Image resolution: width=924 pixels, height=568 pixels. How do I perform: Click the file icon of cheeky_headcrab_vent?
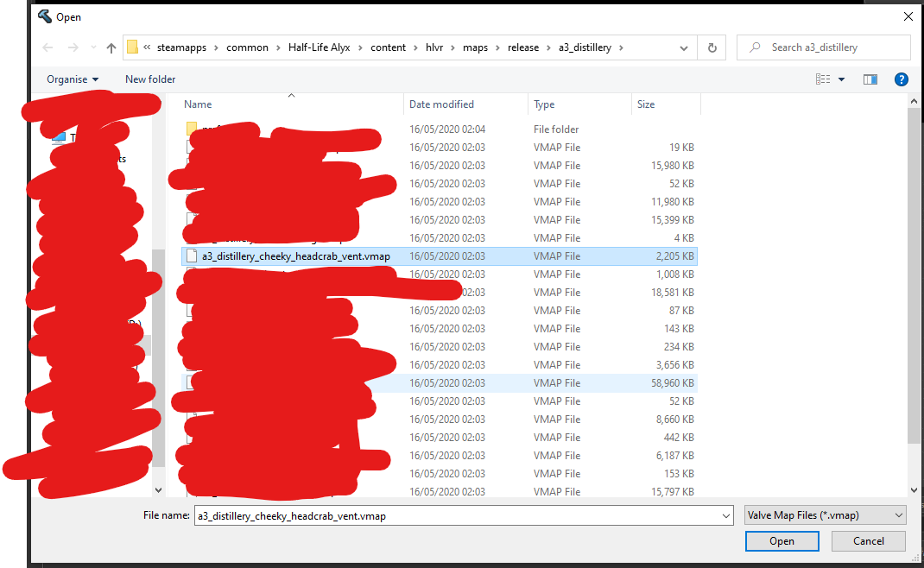[192, 256]
